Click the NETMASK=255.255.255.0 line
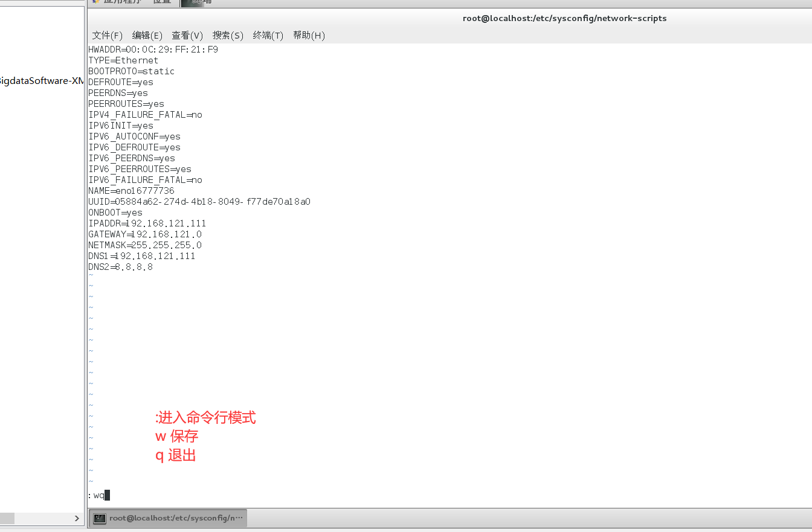Screen dimensions: 812x532 point(145,245)
